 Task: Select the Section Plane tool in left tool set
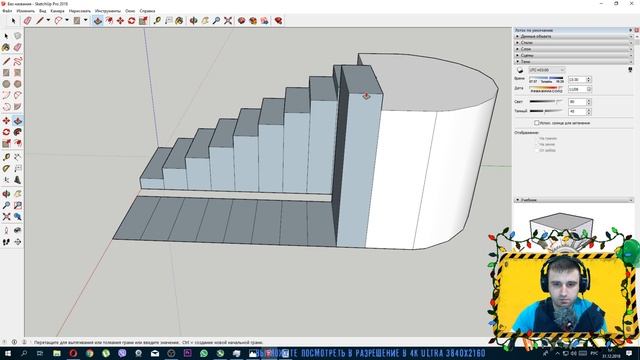point(18,242)
